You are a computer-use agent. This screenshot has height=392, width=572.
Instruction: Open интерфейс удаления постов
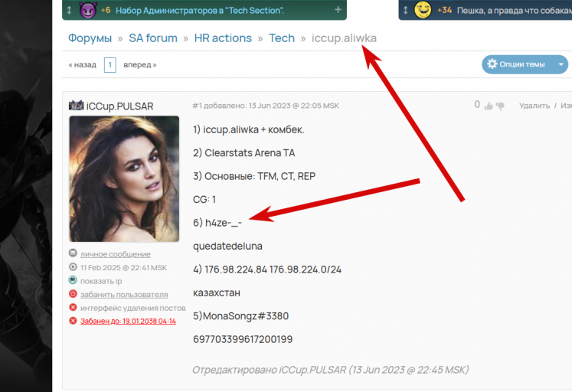[132, 308]
